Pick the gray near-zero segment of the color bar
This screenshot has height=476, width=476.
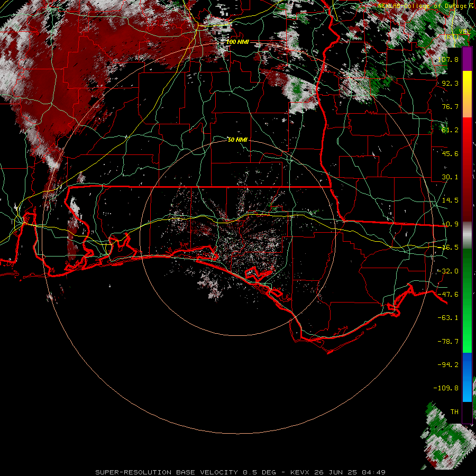[x=467, y=235]
